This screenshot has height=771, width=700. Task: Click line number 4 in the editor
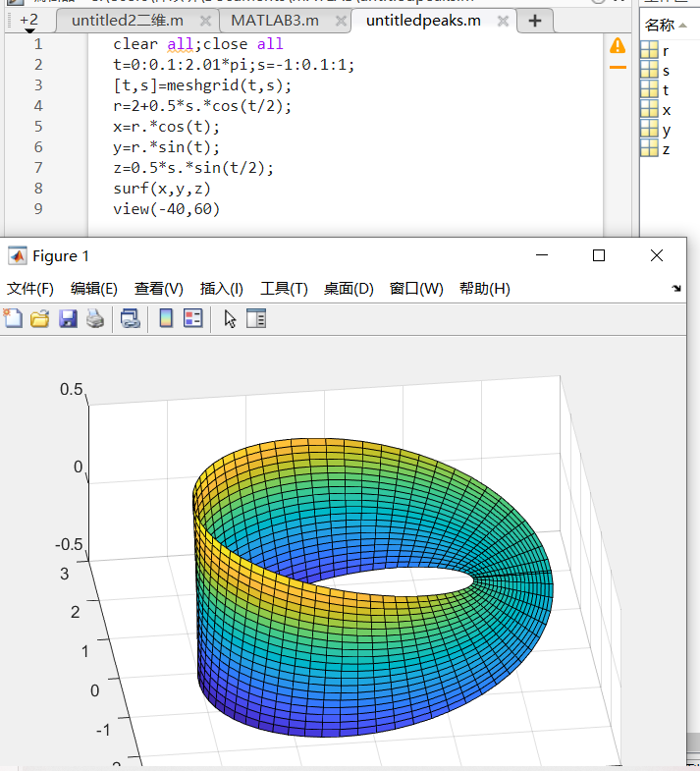pyautogui.click(x=38, y=106)
